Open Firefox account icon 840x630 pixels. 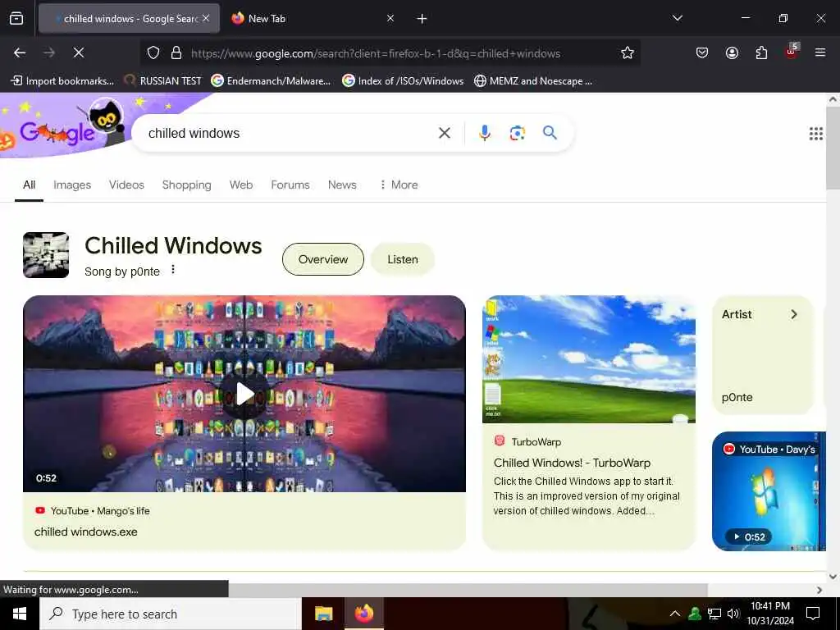732,52
